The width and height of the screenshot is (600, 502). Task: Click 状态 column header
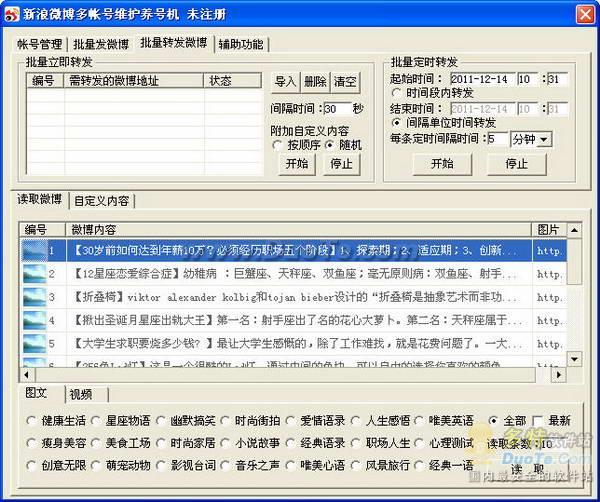[233, 81]
